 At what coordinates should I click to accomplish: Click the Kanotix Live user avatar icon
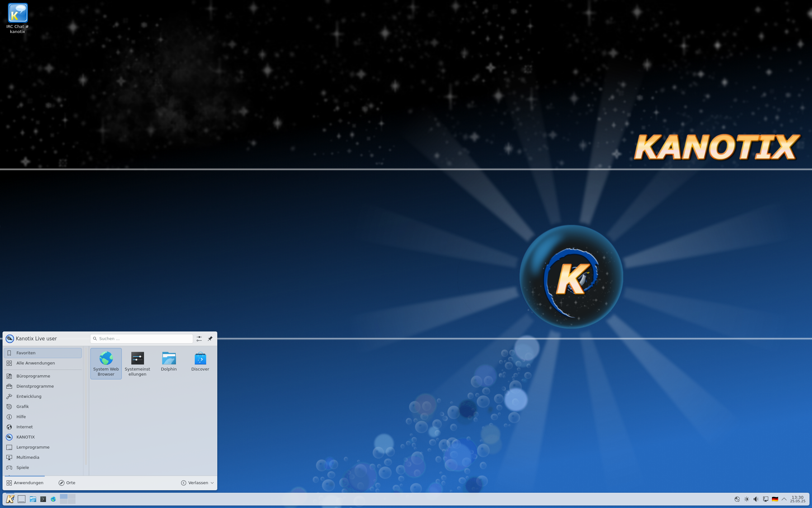point(10,338)
